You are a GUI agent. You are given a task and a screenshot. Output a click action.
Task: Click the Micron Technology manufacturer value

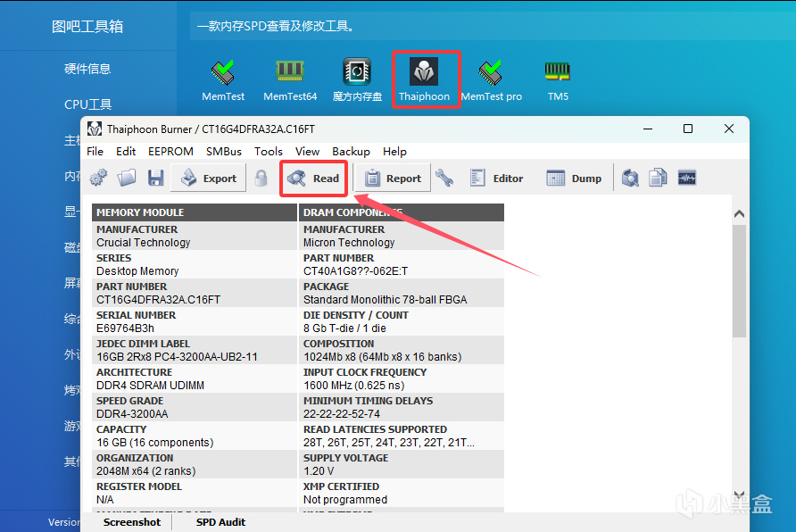click(349, 243)
